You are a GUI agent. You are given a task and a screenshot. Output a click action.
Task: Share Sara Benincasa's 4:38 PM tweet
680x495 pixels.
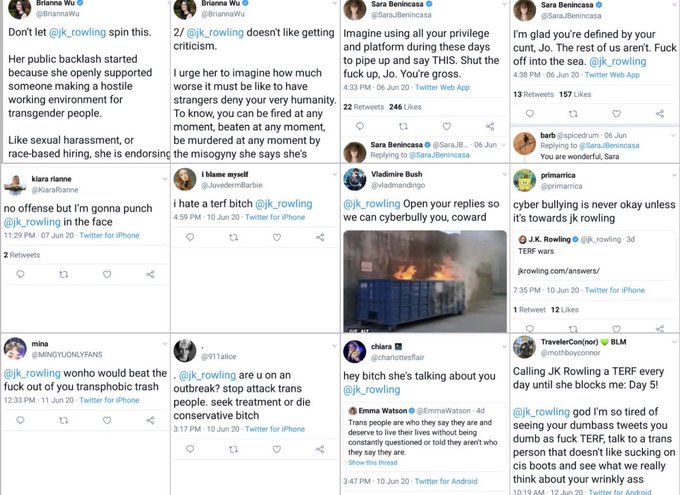(660, 114)
